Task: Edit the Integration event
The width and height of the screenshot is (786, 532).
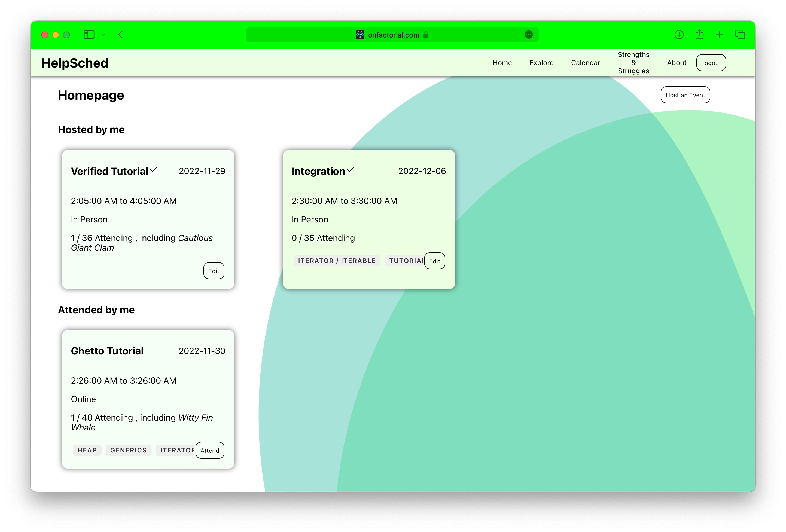Action: (435, 261)
